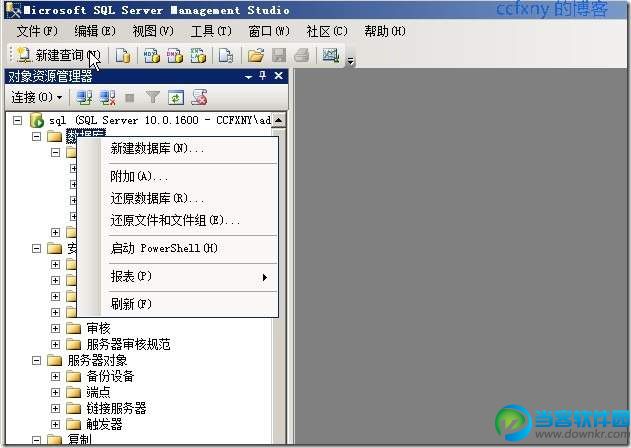The height and width of the screenshot is (448, 631).
Task: Click the Connect Object Explorer icon
Action: 84,97
